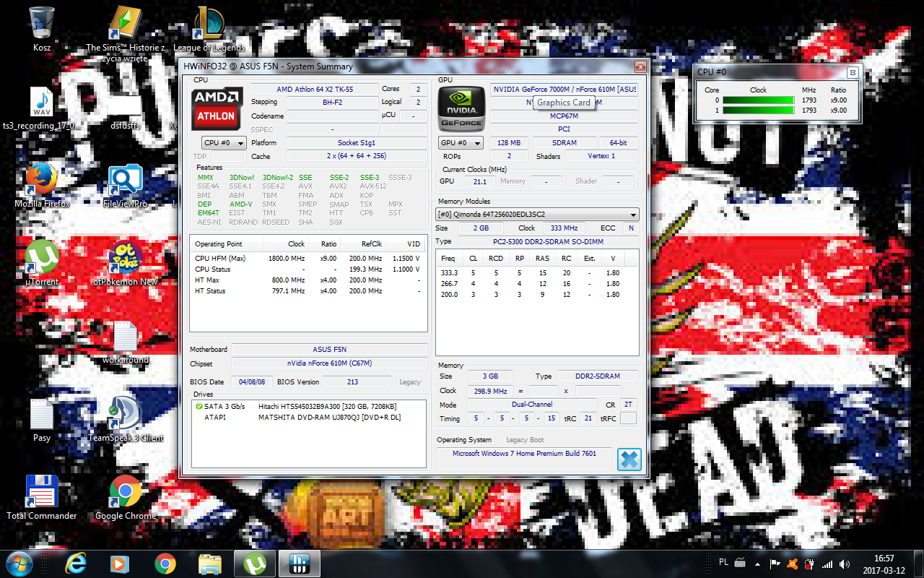The image size is (924, 578).
Task: Click the cache value 2 x (64 + 64 + 256)
Action: 357,156
